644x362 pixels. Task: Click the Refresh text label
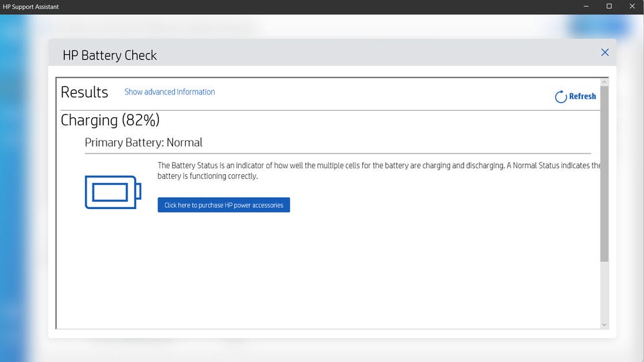[x=582, y=97]
